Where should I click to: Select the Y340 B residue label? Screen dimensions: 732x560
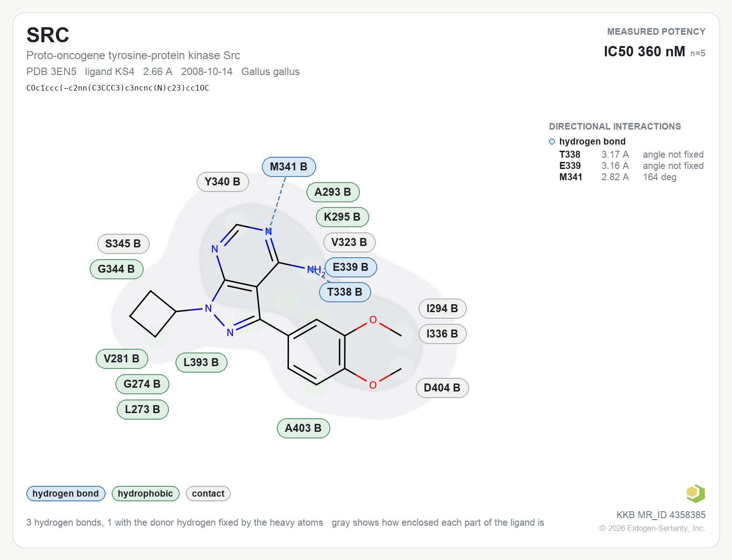coord(222,182)
